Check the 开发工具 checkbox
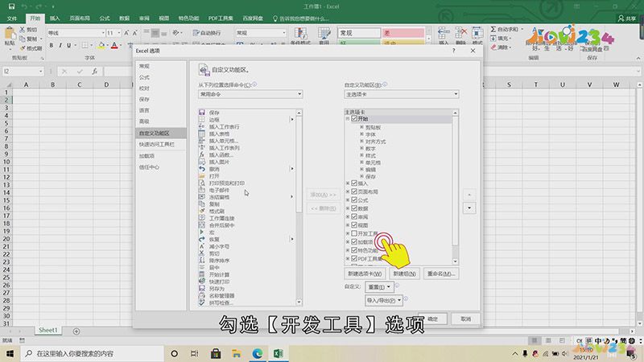Viewport: 644px width, 362px height. tap(354, 233)
